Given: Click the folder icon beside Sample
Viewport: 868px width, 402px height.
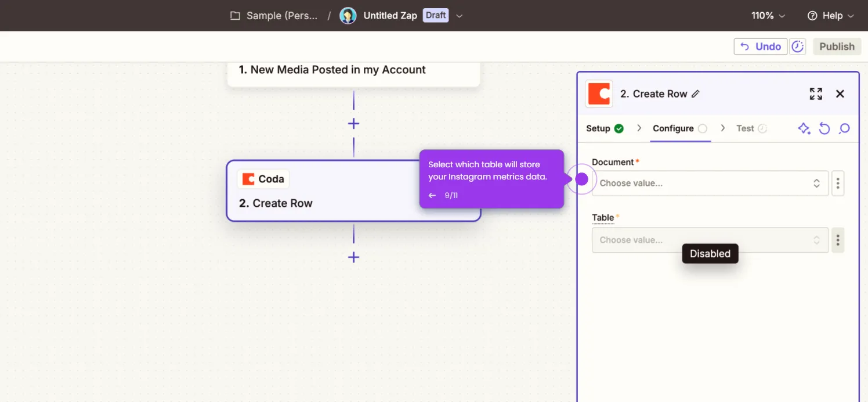Looking at the screenshot, I should 235,16.
